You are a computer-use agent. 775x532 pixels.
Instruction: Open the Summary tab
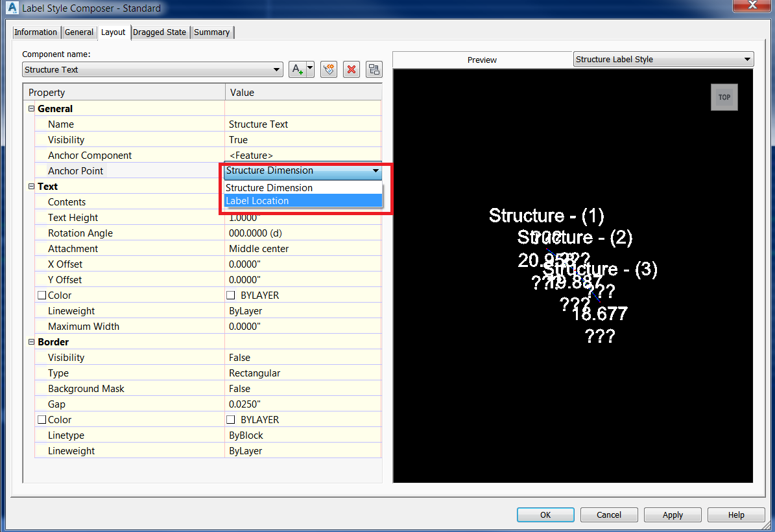211,32
